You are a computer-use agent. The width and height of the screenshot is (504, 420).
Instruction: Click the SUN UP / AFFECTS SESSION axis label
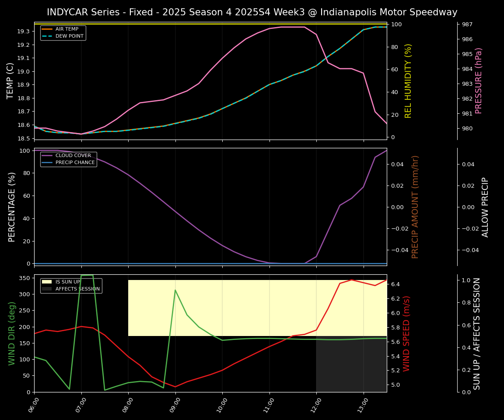tap(477, 334)
